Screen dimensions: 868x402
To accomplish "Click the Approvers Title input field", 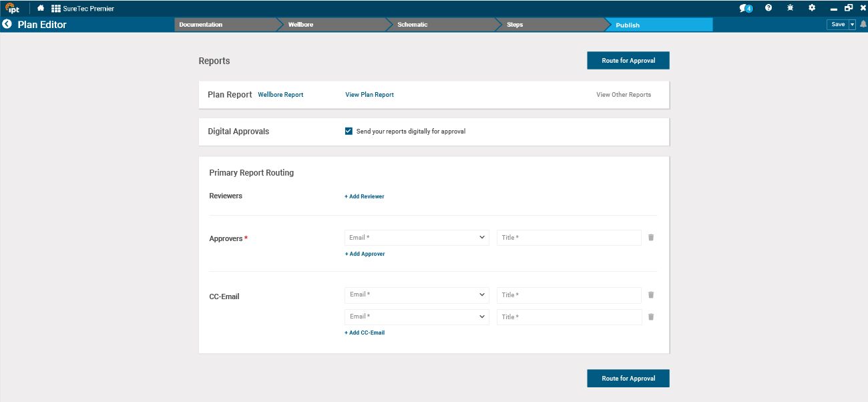I will (x=569, y=238).
